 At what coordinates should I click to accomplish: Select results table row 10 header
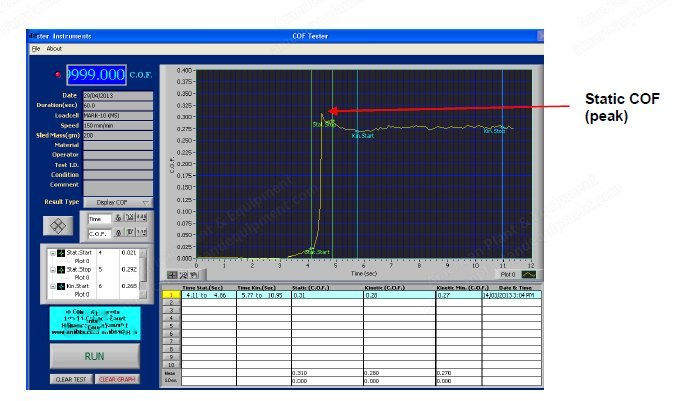(x=171, y=365)
